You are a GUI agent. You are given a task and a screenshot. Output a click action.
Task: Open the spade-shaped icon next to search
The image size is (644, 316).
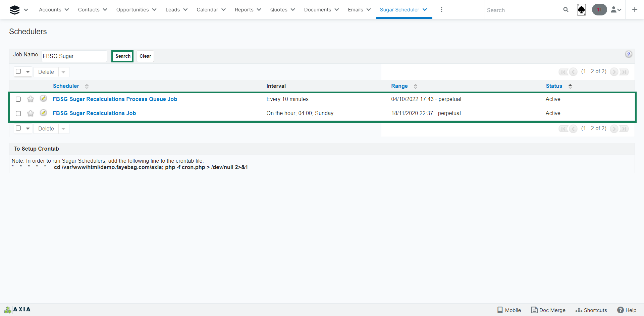coord(581,10)
